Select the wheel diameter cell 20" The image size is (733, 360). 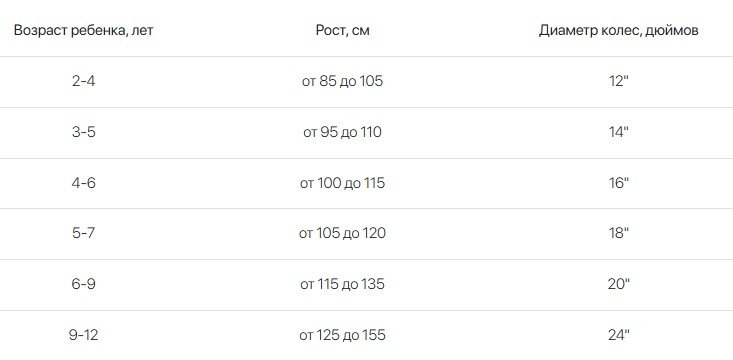click(x=619, y=284)
